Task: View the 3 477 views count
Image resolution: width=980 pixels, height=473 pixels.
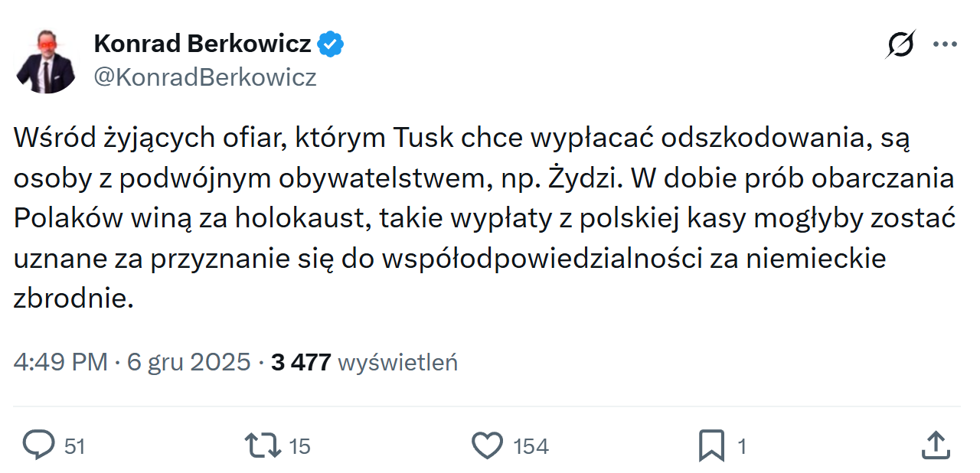Action: (301, 361)
